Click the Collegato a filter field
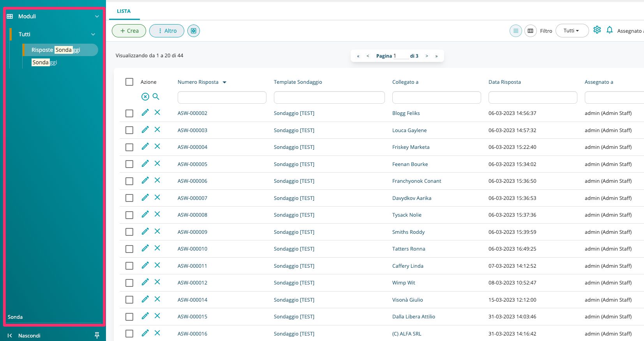 (x=437, y=97)
